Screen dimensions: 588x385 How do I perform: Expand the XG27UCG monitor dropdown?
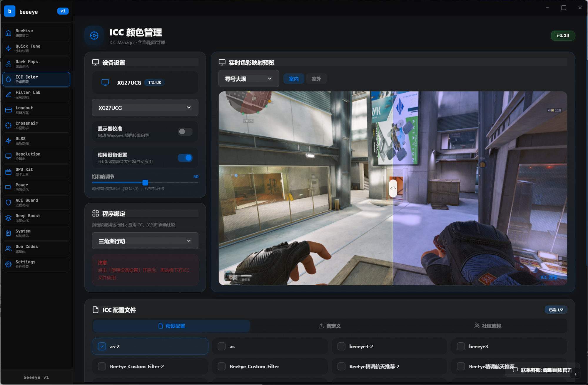(145, 108)
